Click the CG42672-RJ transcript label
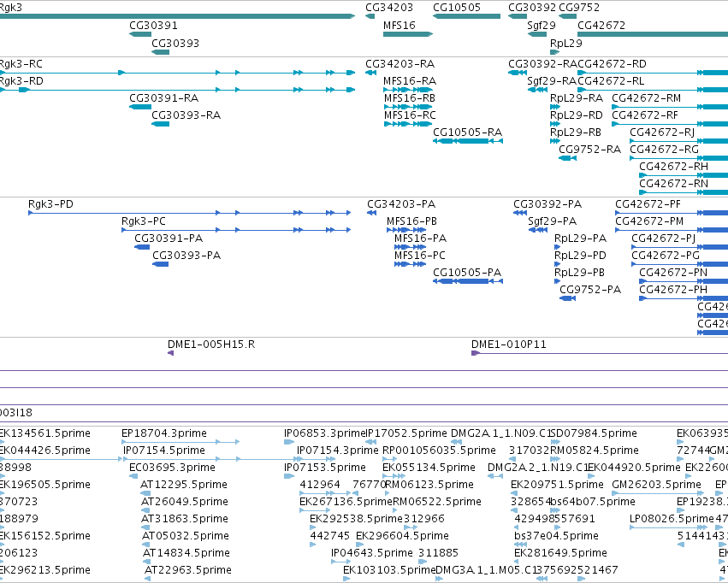Viewport: 728px width, 583px height. (x=662, y=132)
